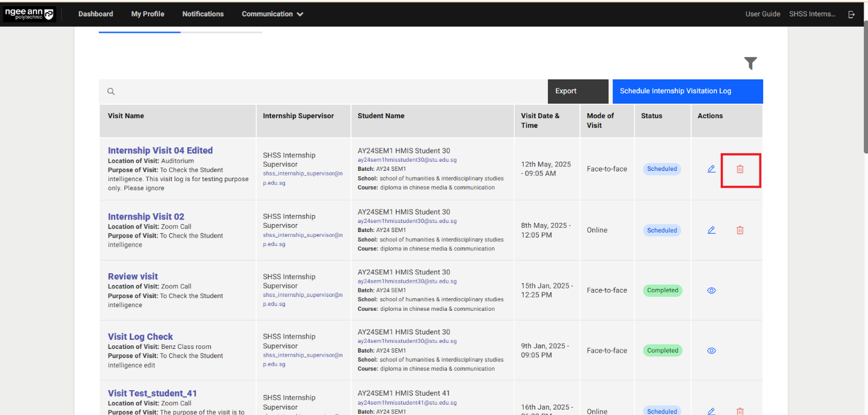Image resolution: width=868 pixels, height=415 pixels.
Task: Edit Internship Visit 04 Edited log
Action: (x=712, y=169)
